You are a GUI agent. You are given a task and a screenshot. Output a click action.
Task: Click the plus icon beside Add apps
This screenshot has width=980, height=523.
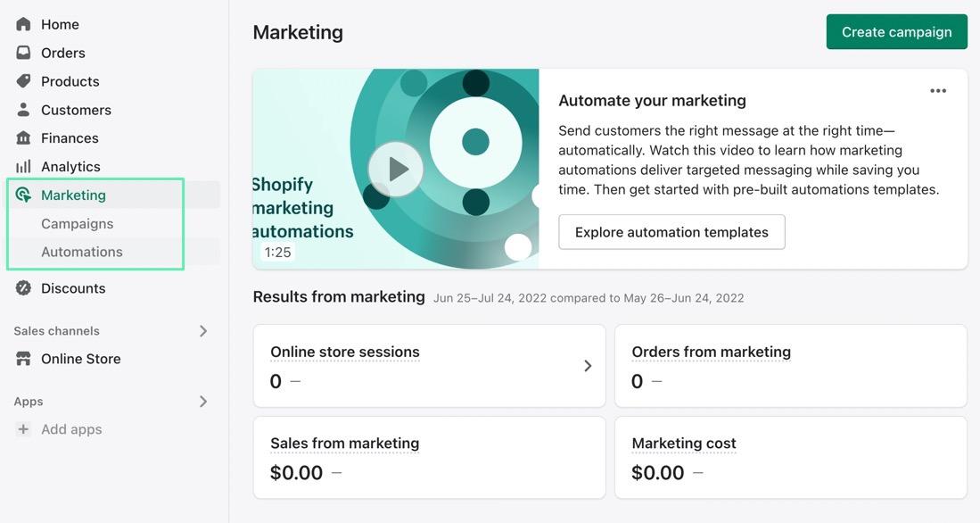(x=23, y=429)
